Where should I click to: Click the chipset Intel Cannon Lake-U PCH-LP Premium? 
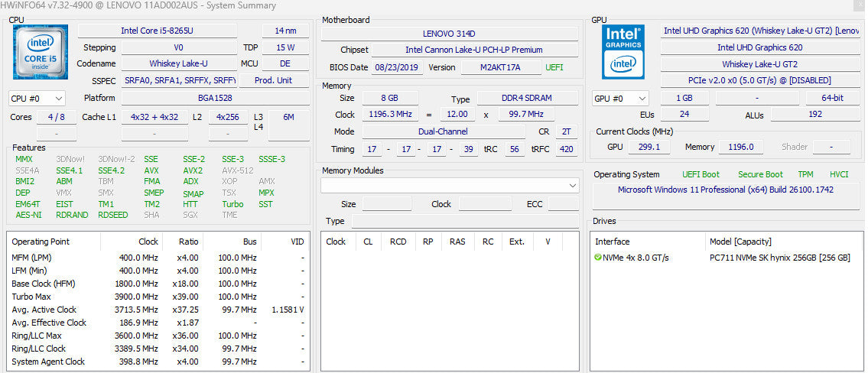(x=474, y=50)
